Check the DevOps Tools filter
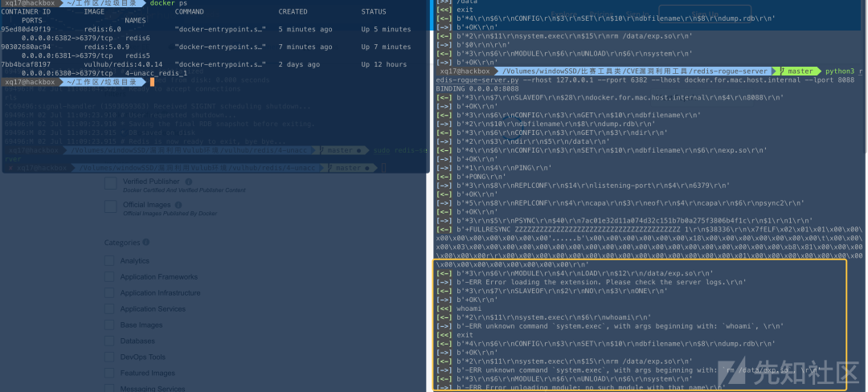868x392 pixels. (x=109, y=357)
